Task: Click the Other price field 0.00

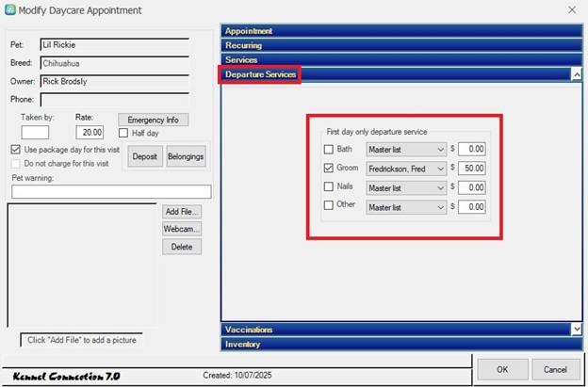Action: point(472,207)
